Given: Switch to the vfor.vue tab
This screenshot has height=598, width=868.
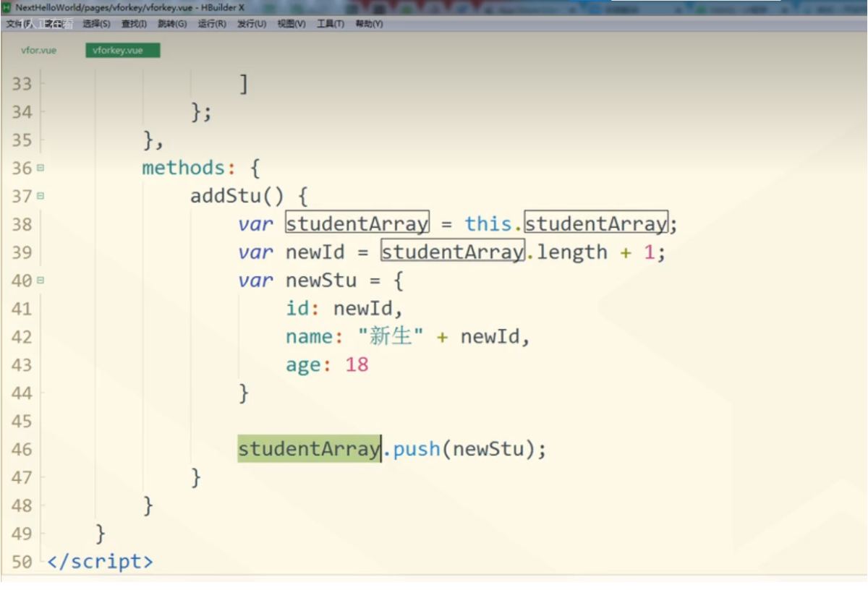Looking at the screenshot, I should click(39, 51).
